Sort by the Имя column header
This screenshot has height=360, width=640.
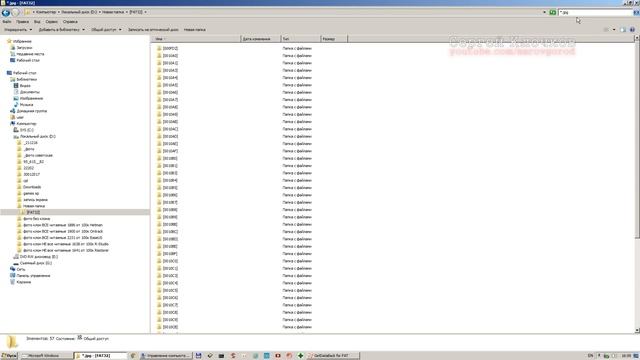pyautogui.click(x=197, y=39)
